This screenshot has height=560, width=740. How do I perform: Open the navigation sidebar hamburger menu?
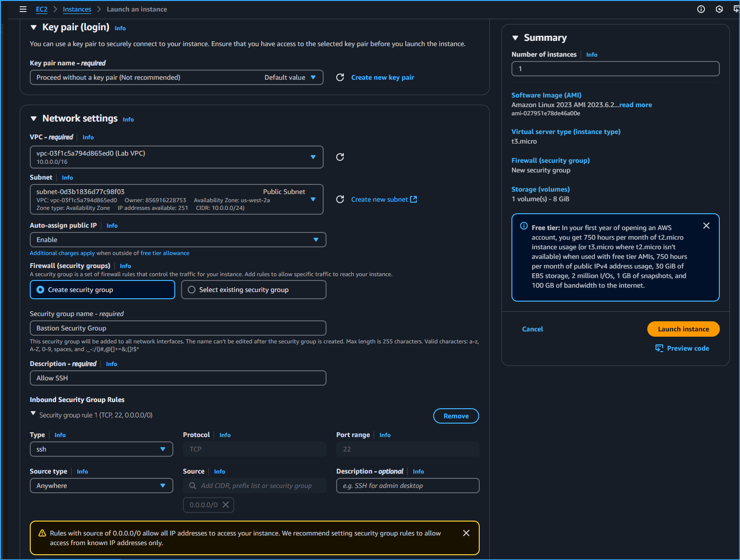click(x=23, y=9)
